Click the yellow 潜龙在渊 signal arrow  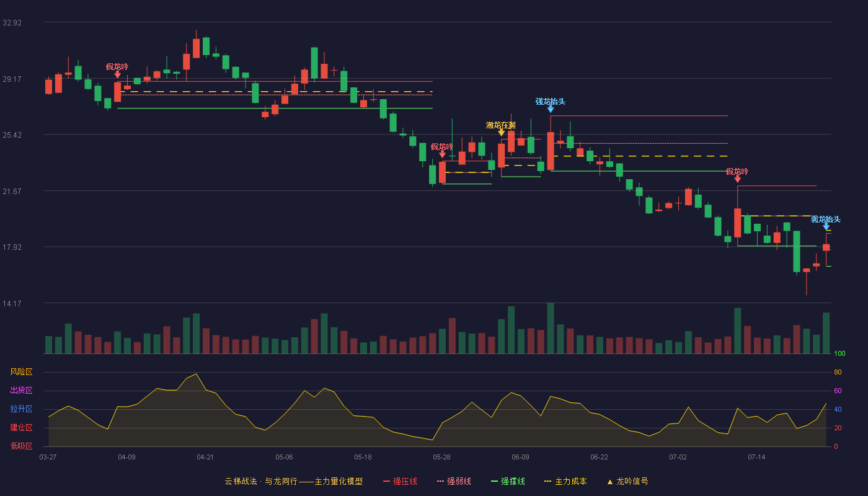(501, 132)
